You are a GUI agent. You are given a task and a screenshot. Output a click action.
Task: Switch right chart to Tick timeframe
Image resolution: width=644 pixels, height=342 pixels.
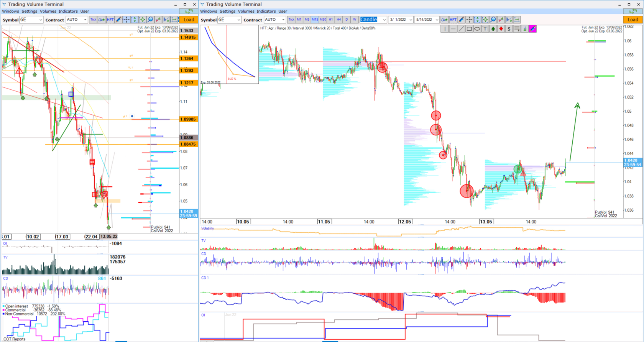291,20
